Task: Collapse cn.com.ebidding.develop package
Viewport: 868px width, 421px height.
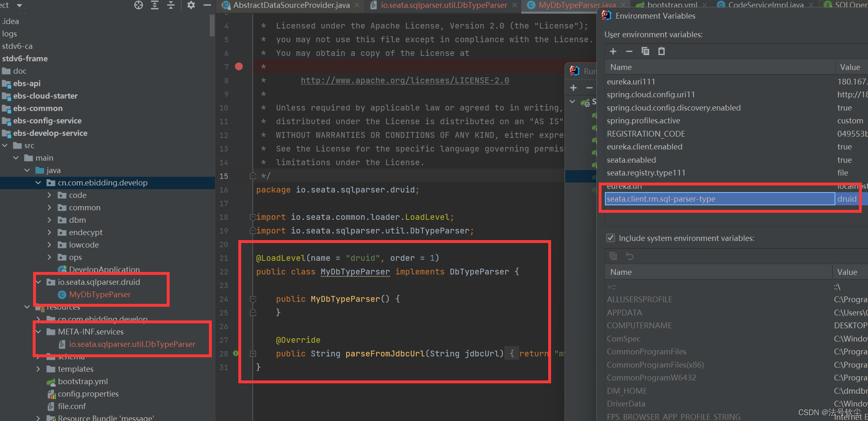Action: pyautogui.click(x=38, y=183)
